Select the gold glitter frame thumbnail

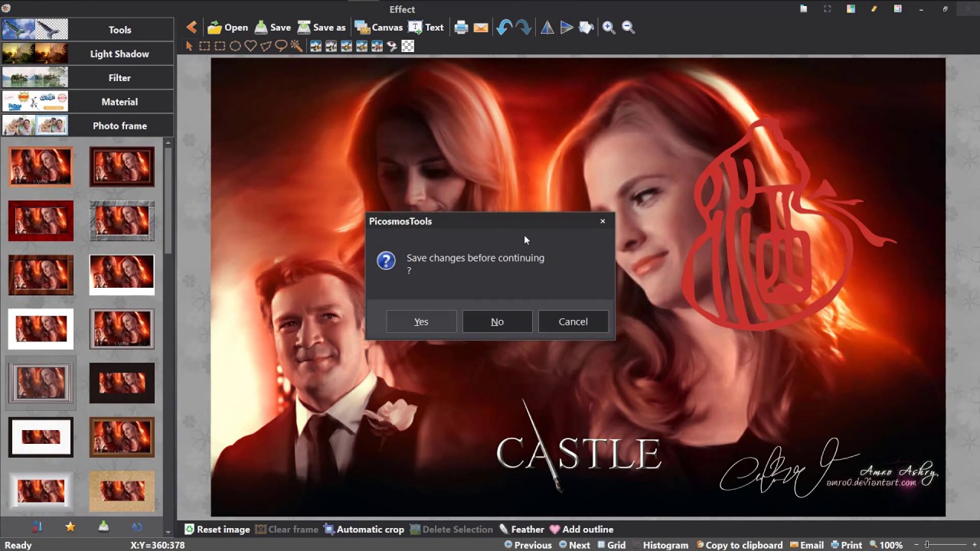(122, 491)
